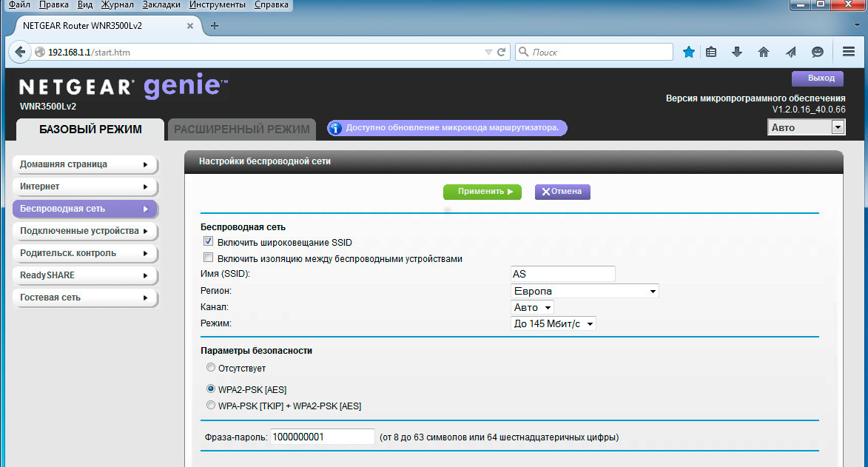Screen dimensions: 868x467
Task: Reload the page with the refresh icon
Action: click(x=502, y=53)
